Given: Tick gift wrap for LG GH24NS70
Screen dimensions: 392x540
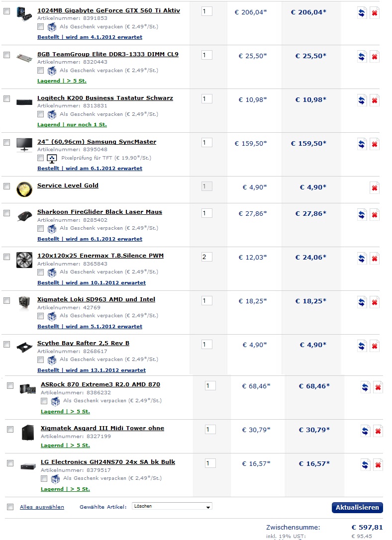Looking at the screenshot, I should point(44,478).
